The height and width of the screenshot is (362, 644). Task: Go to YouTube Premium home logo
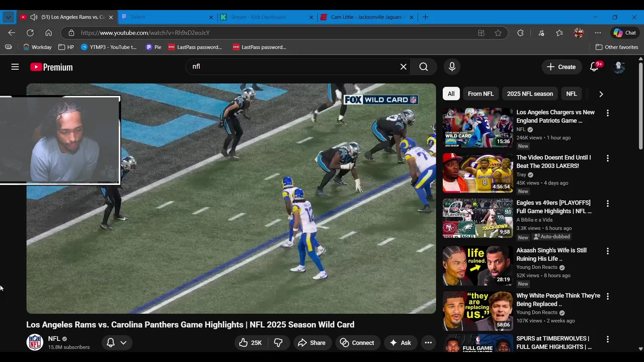tap(51, 67)
